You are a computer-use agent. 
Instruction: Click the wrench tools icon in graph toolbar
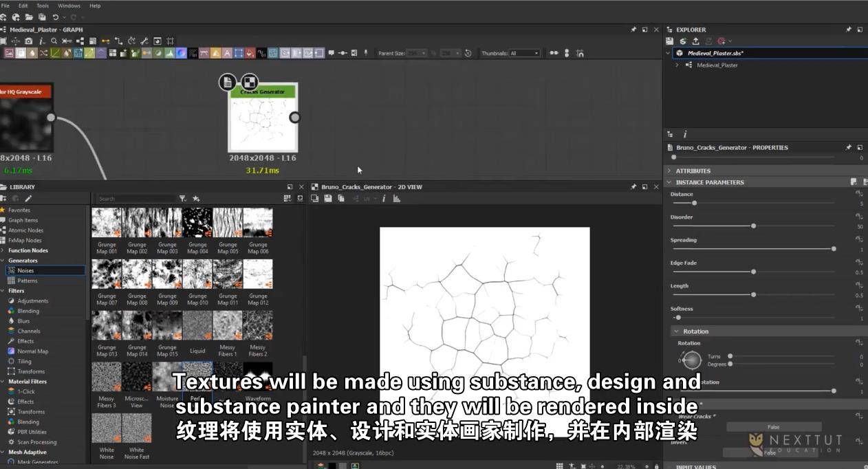[x=144, y=41]
